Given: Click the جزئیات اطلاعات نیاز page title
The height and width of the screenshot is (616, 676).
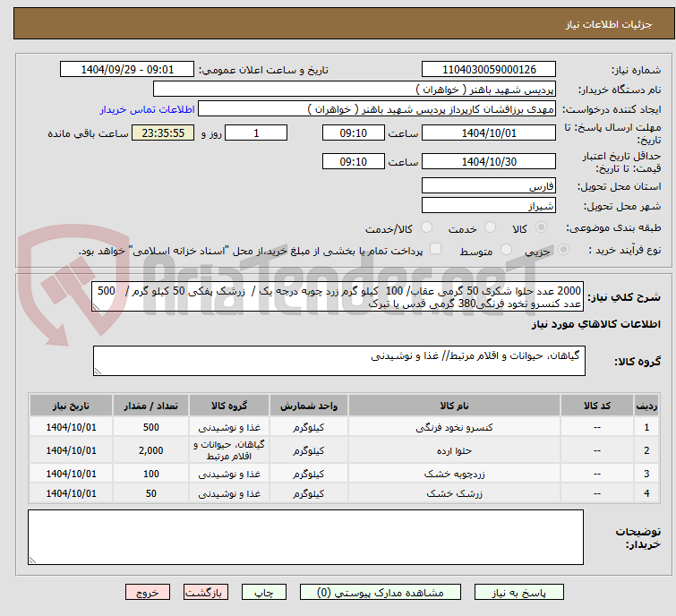Looking at the screenshot, I should tap(609, 24).
